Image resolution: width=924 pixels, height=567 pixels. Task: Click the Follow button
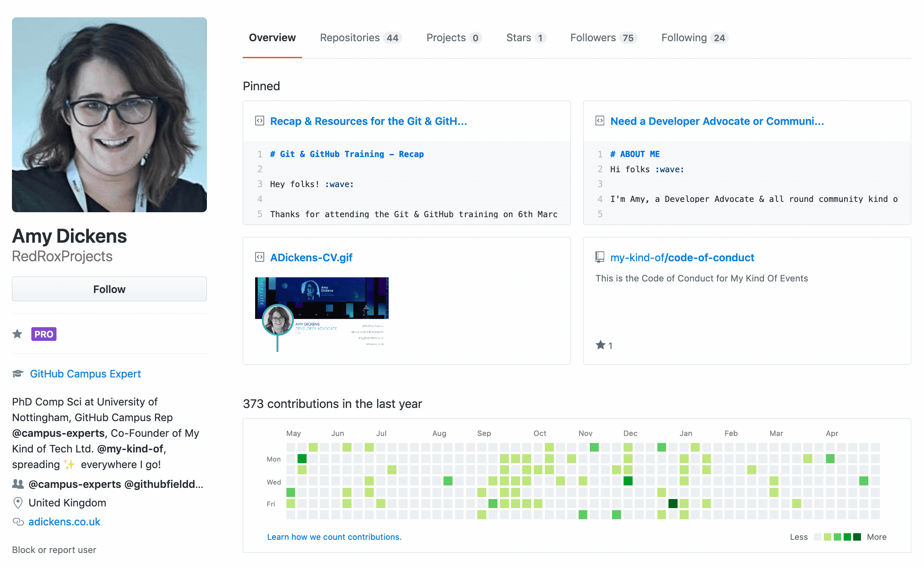click(x=109, y=289)
